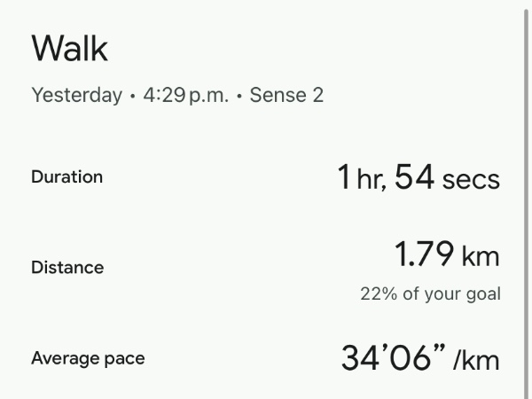The image size is (532, 399).
Task: Select the Yesterday date text
Action: 76,95
